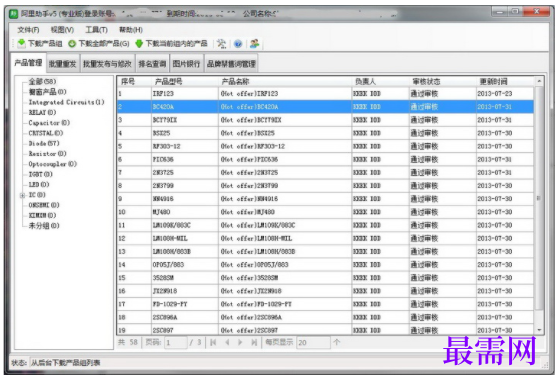Select Resistor (0) group

point(47,153)
